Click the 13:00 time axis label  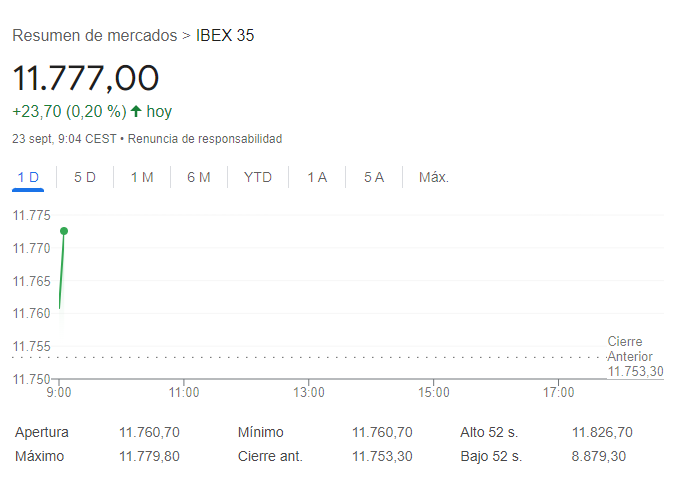309,392
